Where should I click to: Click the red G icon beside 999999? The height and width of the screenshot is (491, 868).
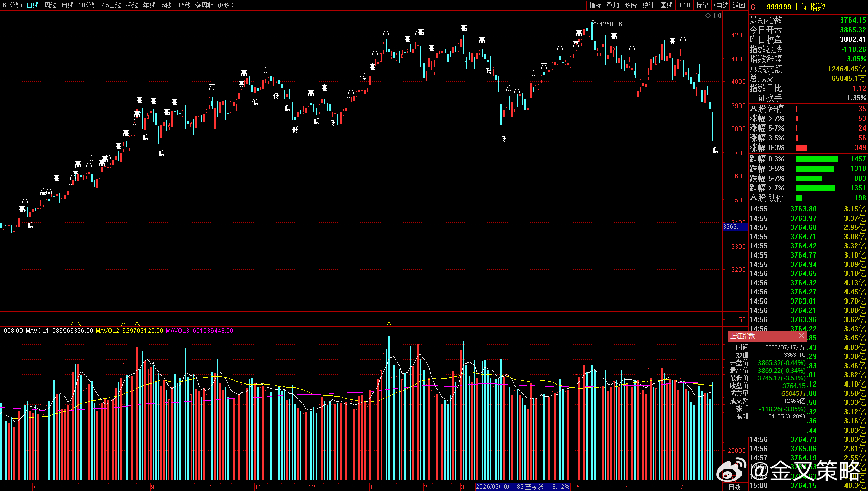pos(753,7)
